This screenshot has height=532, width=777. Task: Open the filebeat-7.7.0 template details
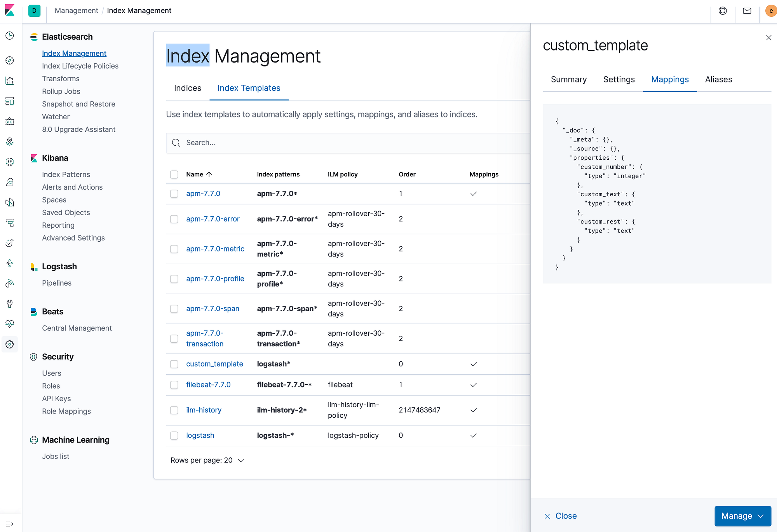[x=209, y=384]
